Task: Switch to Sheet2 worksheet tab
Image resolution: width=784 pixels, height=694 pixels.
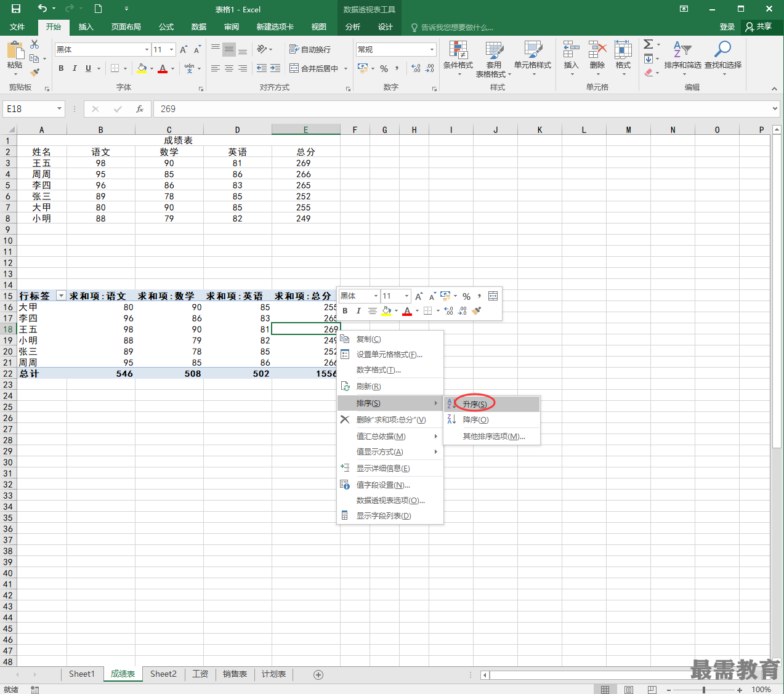Action: (x=163, y=674)
